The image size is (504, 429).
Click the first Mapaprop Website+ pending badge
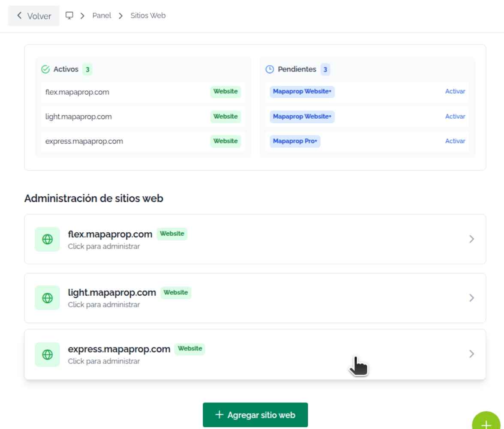302,92
